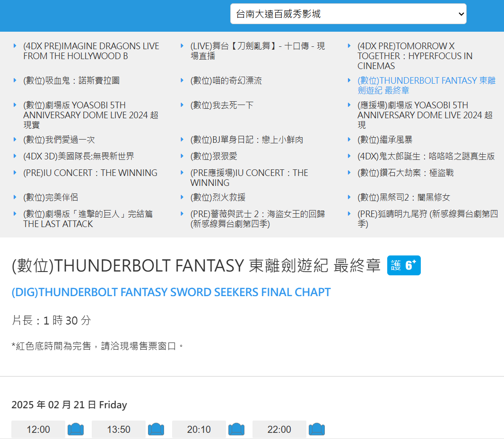Image resolution: width=504 pixels, height=439 pixels.
Task: Open (數位)烈火救援 movie link
Action: point(218,197)
